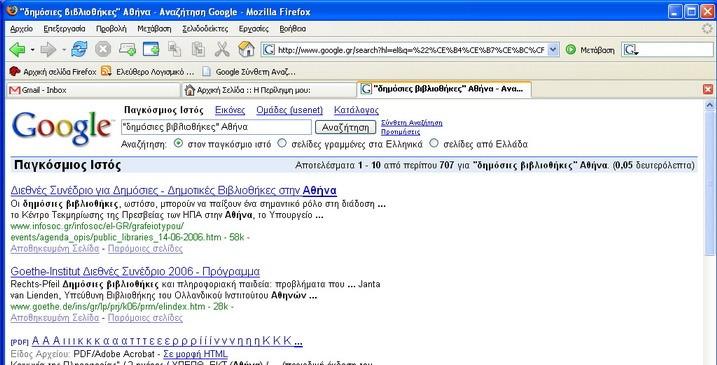Click the URL address field
This screenshot has width=717, height=365.
[411, 50]
